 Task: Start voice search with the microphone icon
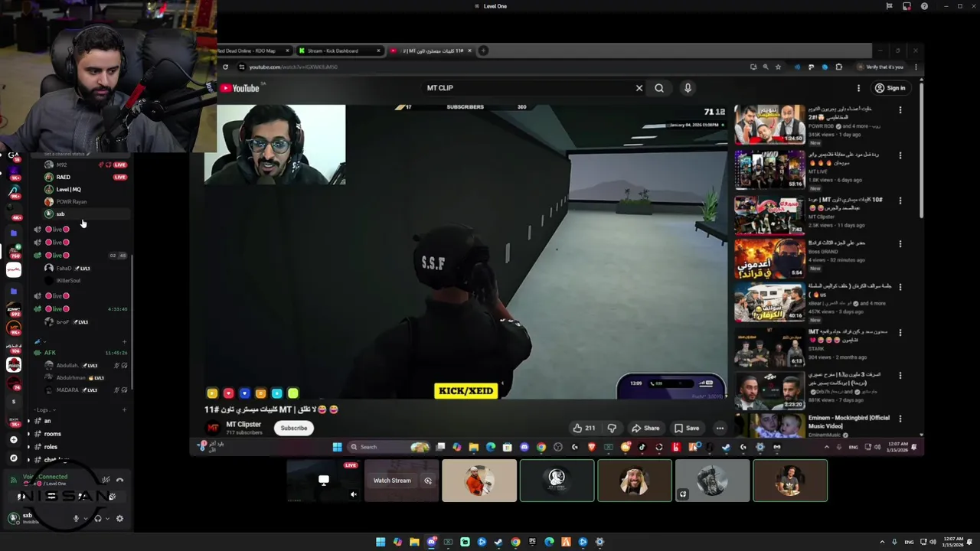[x=688, y=88]
